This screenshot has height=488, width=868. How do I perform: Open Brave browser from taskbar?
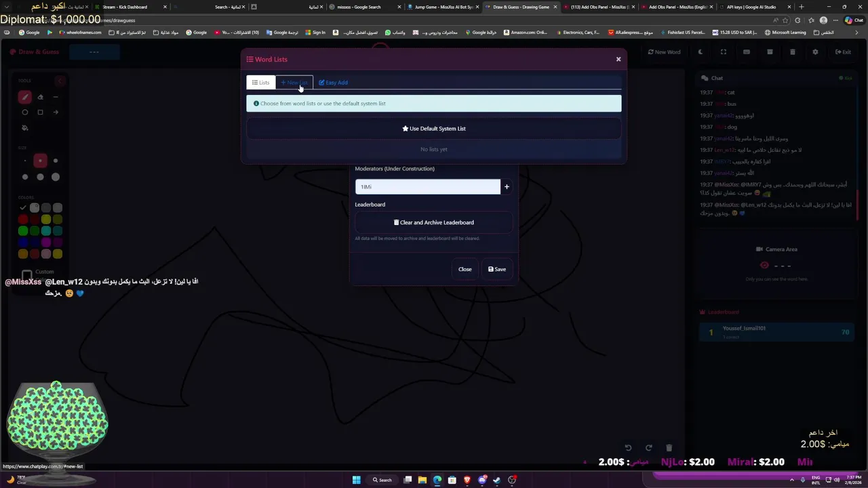(467, 480)
